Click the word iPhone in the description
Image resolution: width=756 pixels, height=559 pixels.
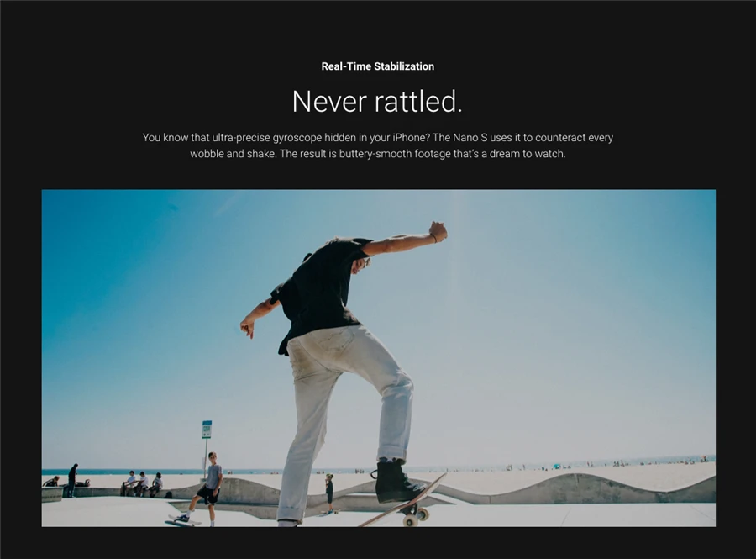[x=409, y=138]
